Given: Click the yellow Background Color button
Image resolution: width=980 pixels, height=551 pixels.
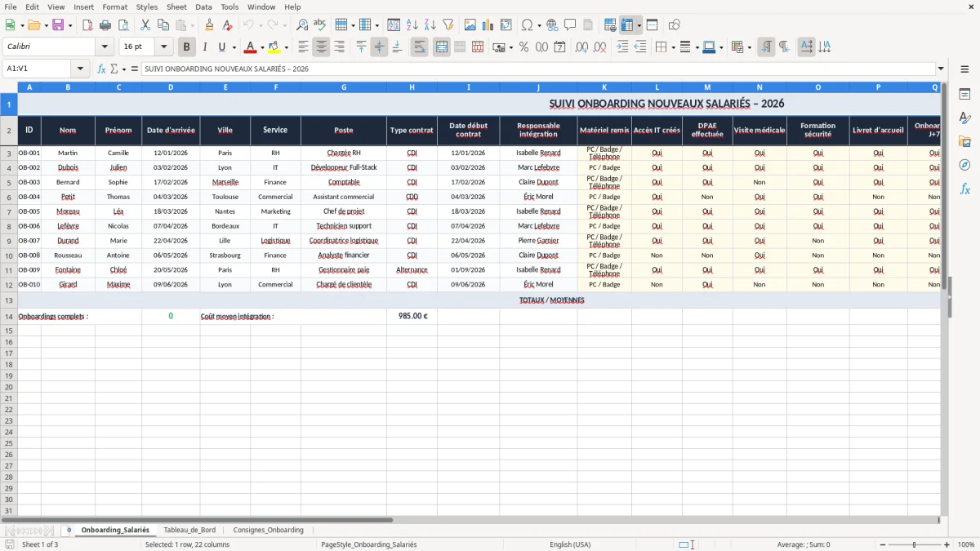Looking at the screenshot, I should (x=274, y=47).
